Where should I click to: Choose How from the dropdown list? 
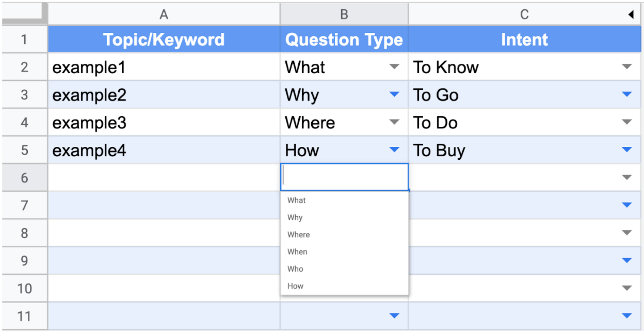tap(344, 286)
